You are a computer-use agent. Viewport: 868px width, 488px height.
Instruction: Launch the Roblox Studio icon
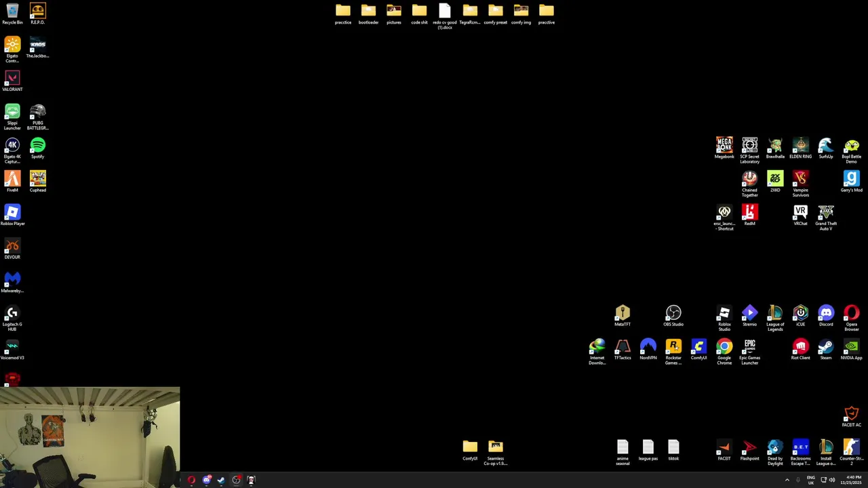[x=724, y=319]
